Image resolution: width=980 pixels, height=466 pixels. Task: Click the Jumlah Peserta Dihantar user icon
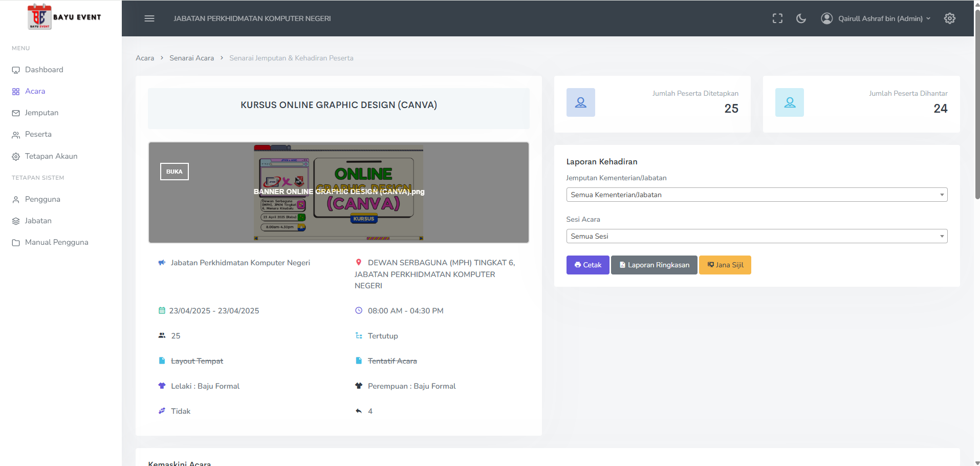[x=789, y=102]
